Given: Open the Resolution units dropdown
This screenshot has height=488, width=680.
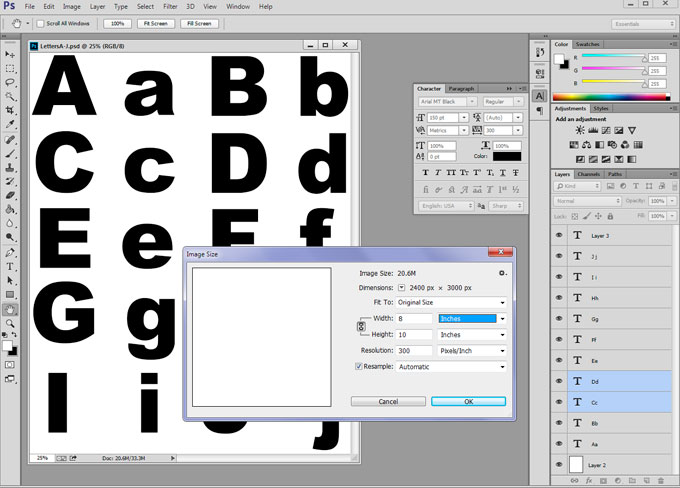Looking at the screenshot, I should point(472,350).
